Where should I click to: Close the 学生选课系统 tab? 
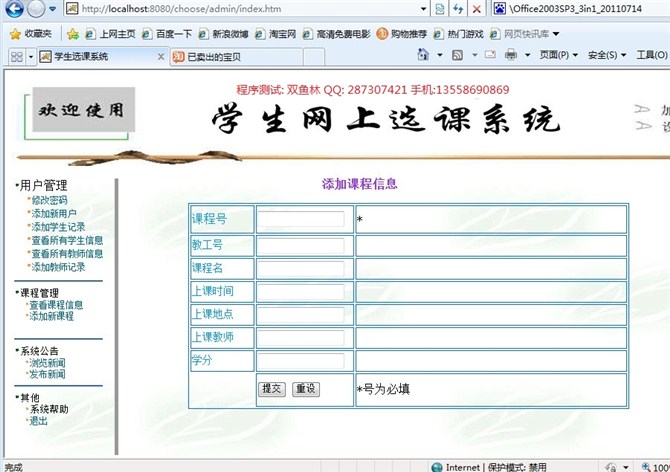point(161,56)
